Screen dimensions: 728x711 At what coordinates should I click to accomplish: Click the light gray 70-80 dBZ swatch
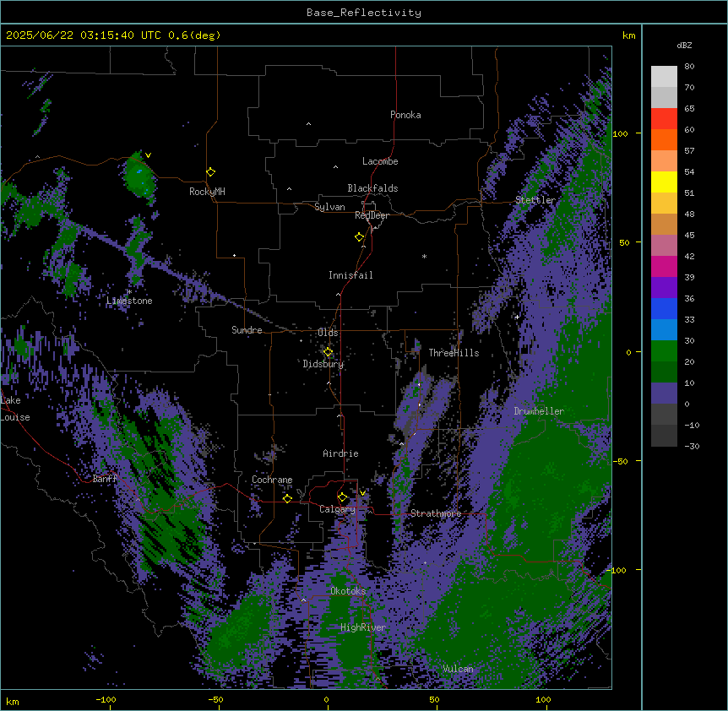pyautogui.click(x=664, y=77)
